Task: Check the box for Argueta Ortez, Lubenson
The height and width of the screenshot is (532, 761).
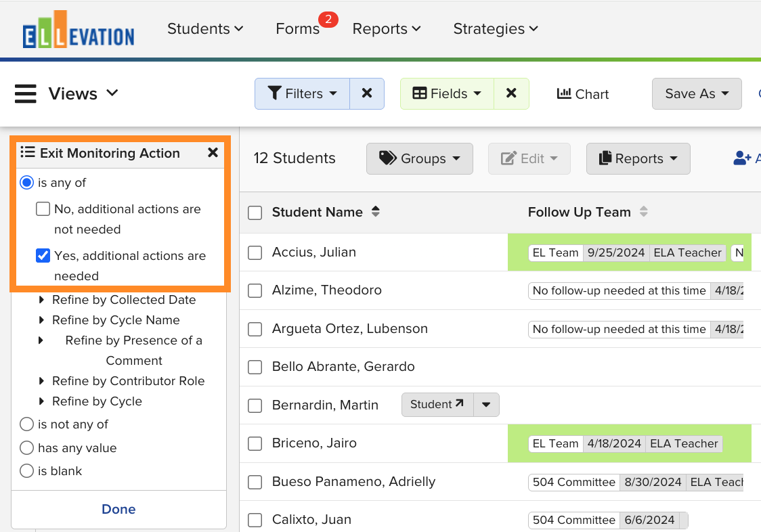Action: click(x=255, y=329)
